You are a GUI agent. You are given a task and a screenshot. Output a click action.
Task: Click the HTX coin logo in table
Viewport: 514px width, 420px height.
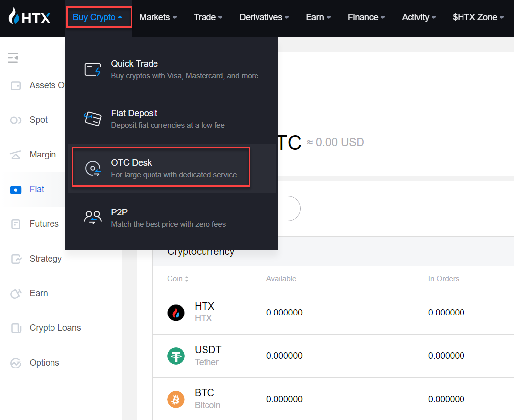coord(176,313)
